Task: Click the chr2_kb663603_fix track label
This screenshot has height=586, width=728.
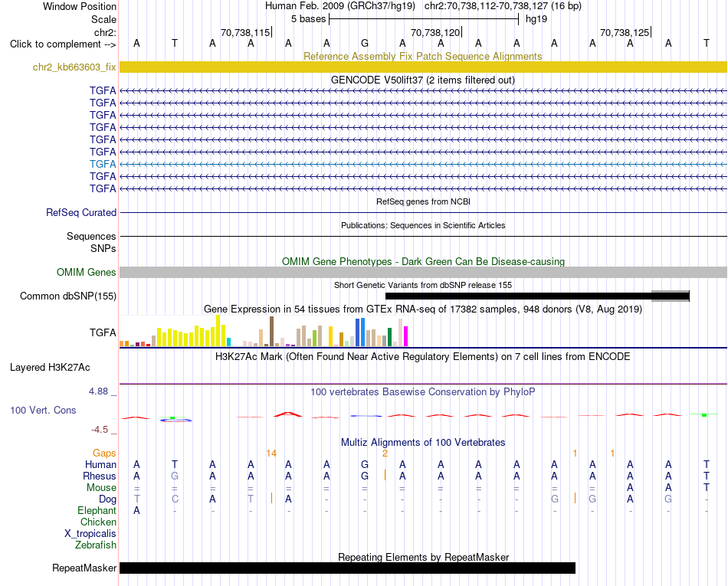Action: pos(74,67)
